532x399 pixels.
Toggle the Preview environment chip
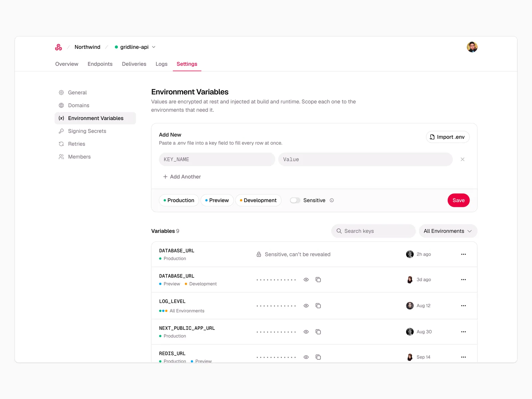coord(217,200)
